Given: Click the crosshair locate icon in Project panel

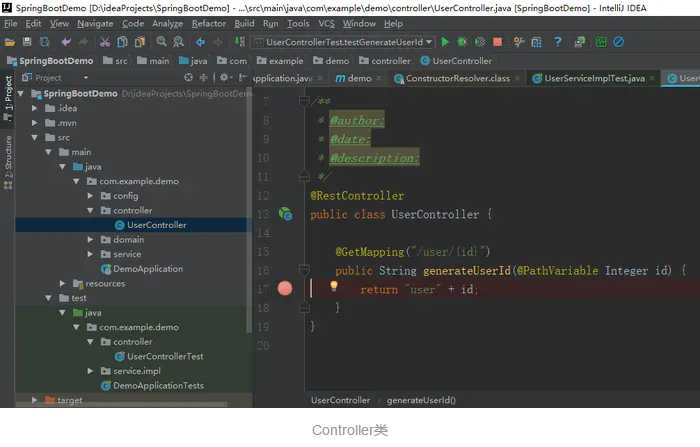Looking at the screenshot, I should [188, 78].
